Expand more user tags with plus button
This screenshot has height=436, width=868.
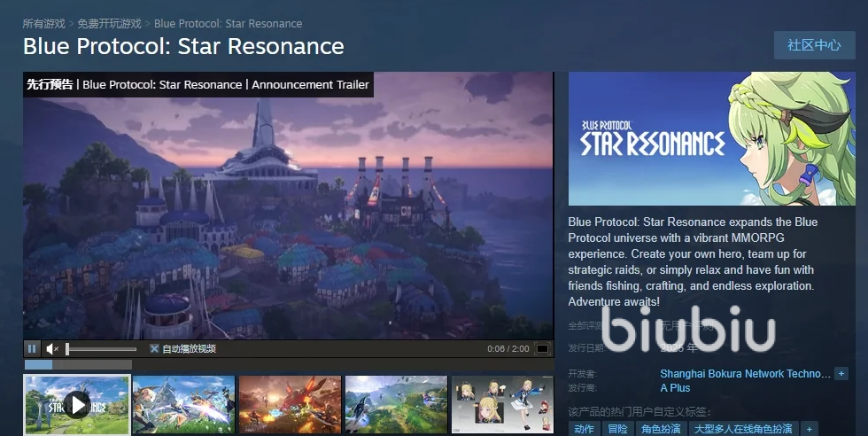click(x=808, y=429)
